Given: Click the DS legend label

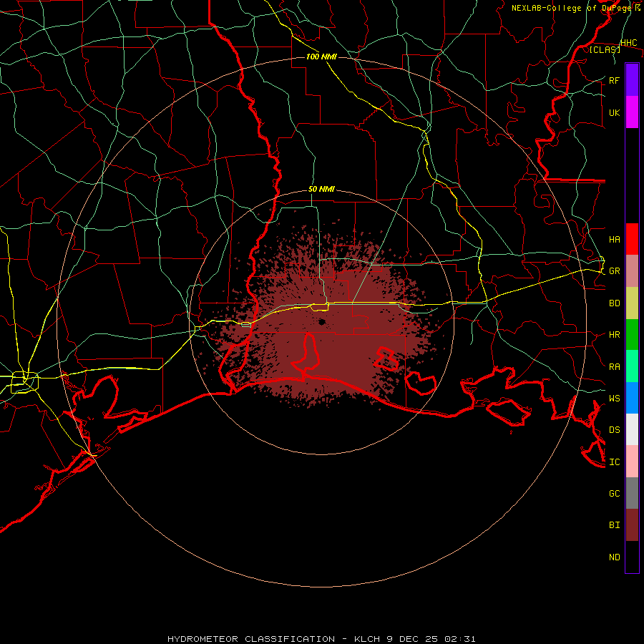Looking at the screenshot, I should point(614,429).
